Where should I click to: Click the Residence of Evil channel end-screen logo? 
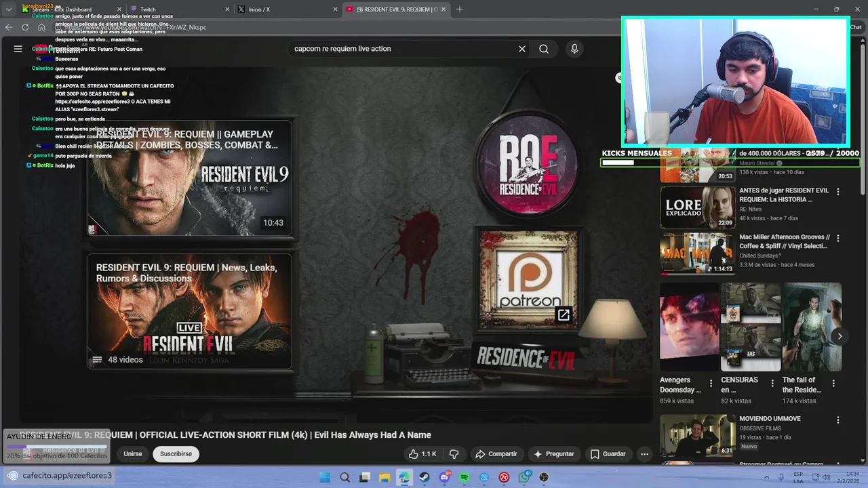(x=528, y=165)
